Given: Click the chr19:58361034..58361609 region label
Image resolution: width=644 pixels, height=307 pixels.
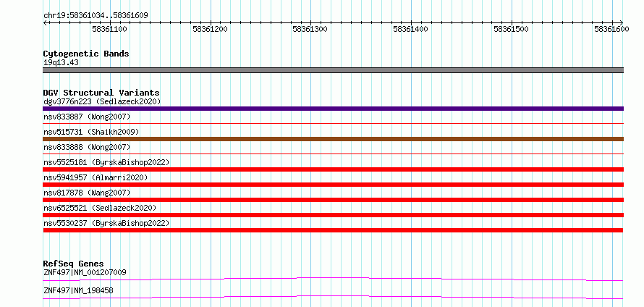Looking at the screenshot, I should coord(96,16).
